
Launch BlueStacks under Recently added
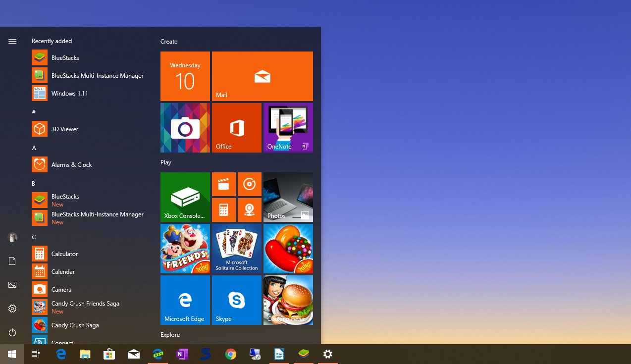[89, 57]
